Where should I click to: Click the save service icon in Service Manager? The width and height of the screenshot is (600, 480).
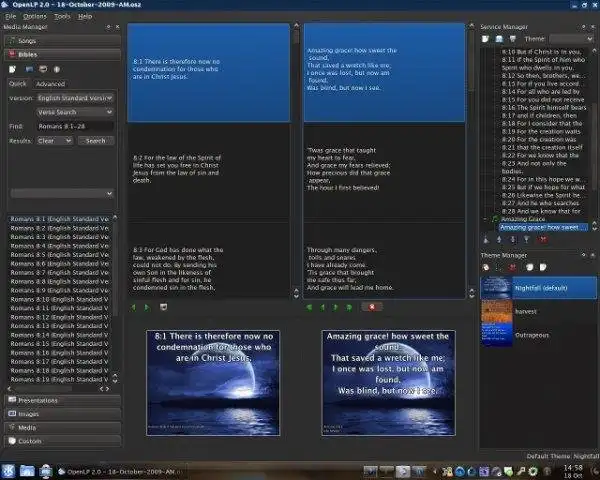pyautogui.click(x=514, y=38)
